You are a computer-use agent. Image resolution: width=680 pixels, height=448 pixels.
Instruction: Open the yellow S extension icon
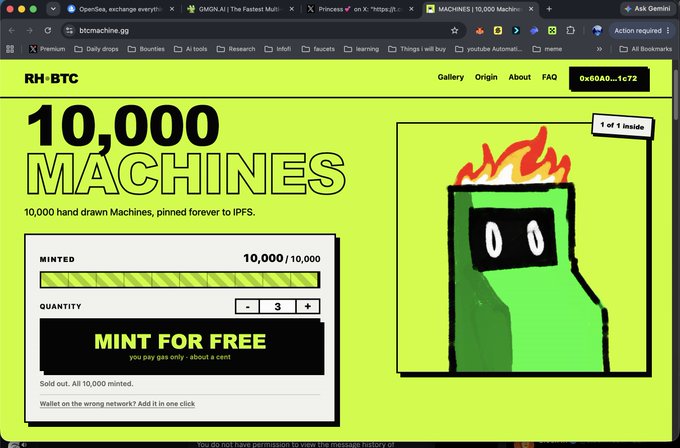[498, 30]
